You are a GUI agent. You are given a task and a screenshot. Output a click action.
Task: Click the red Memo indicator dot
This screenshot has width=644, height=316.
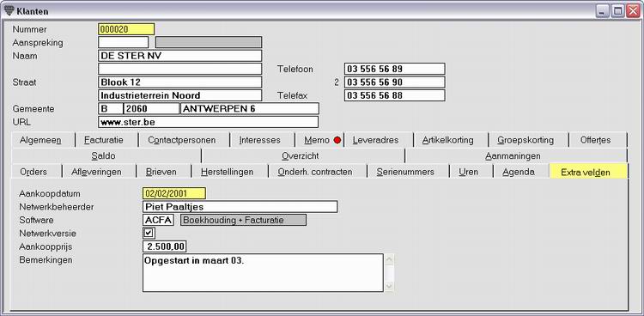[x=337, y=140]
